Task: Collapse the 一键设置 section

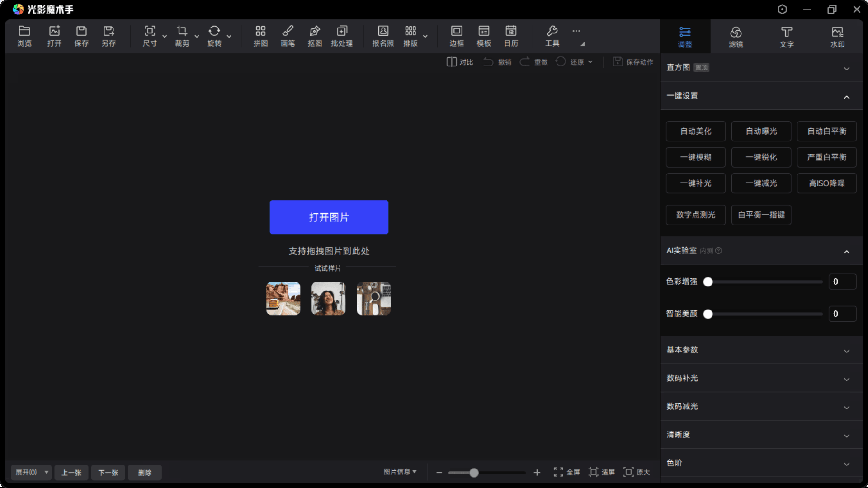Action: point(846,97)
